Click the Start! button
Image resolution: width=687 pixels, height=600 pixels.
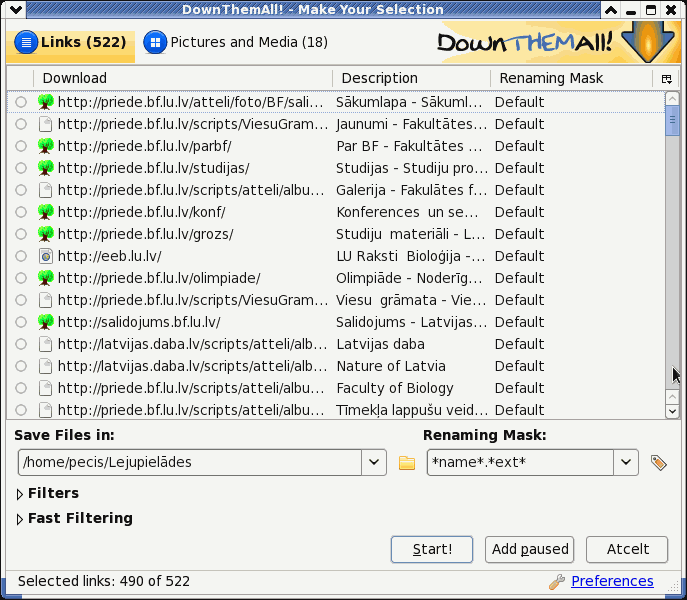pyautogui.click(x=432, y=549)
